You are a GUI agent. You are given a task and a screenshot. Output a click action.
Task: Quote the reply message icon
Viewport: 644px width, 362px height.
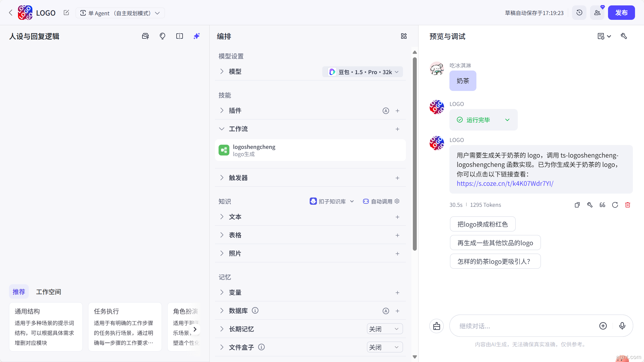[602, 205]
